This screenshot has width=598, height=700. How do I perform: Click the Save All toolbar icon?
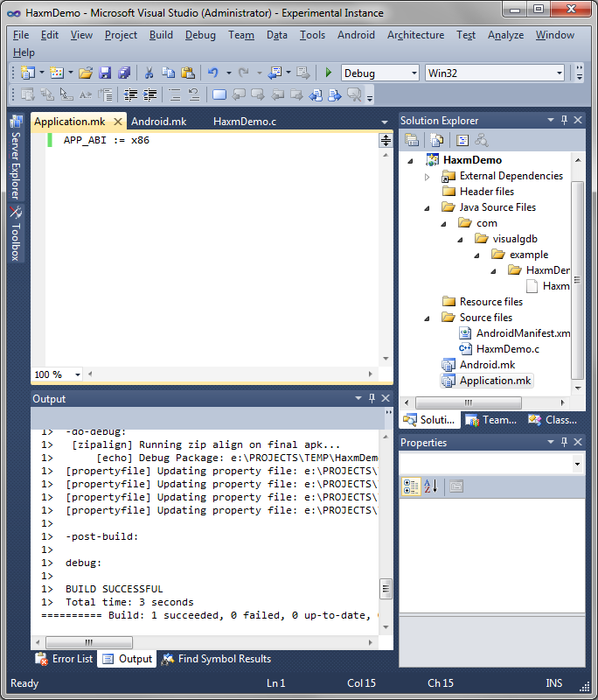124,73
